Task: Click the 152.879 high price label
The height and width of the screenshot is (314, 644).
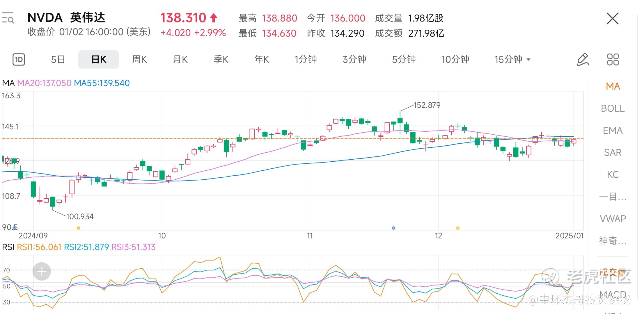Action: coord(427,105)
